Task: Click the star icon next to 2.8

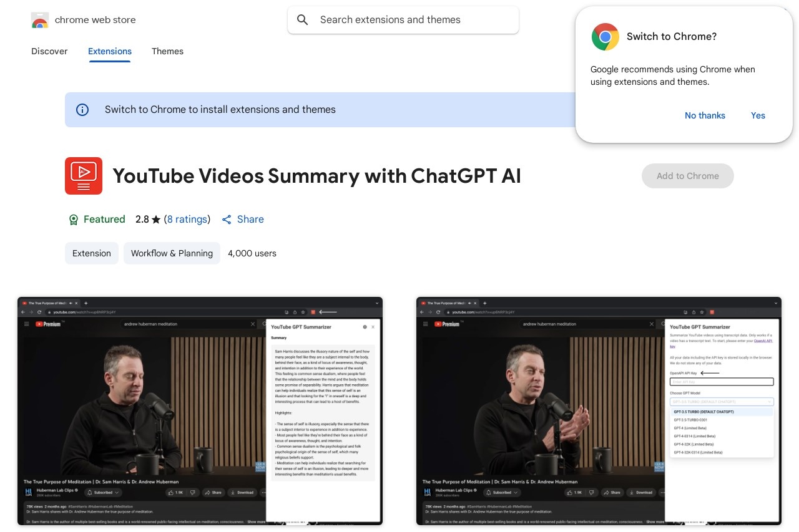Action: click(x=156, y=220)
